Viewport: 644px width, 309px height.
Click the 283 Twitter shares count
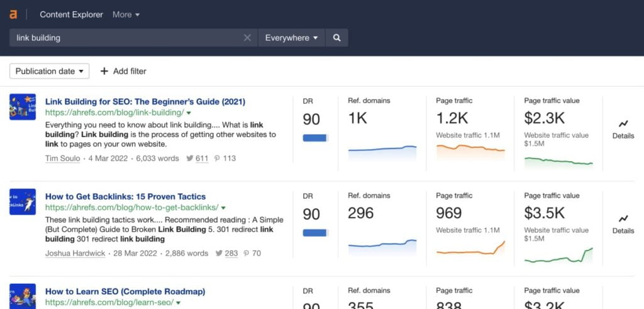tap(231, 253)
